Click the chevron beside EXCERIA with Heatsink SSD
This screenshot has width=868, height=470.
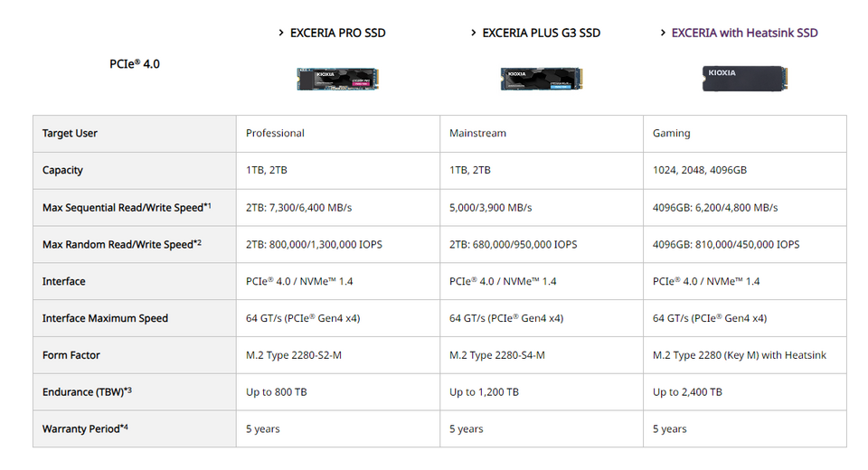[x=663, y=33]
